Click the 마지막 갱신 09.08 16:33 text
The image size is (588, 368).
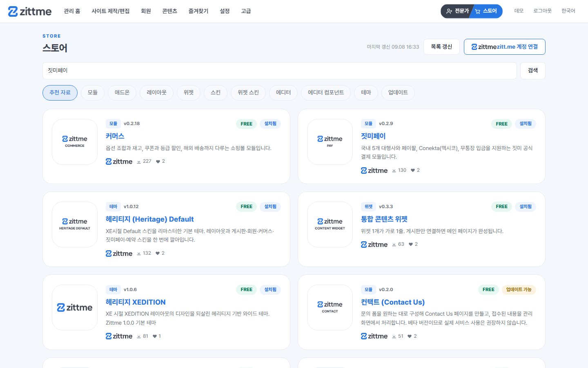[393, 47]
